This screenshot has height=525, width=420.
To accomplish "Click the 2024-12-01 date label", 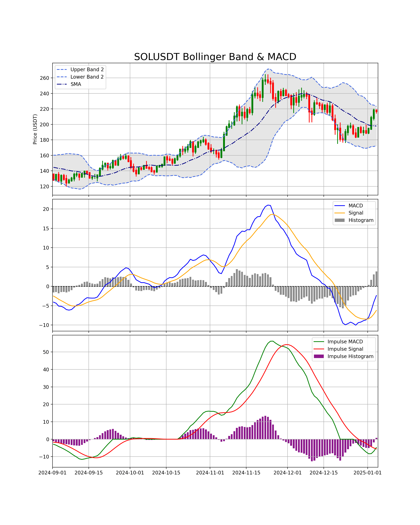I will pyautogui.click(x=288, y=473).
